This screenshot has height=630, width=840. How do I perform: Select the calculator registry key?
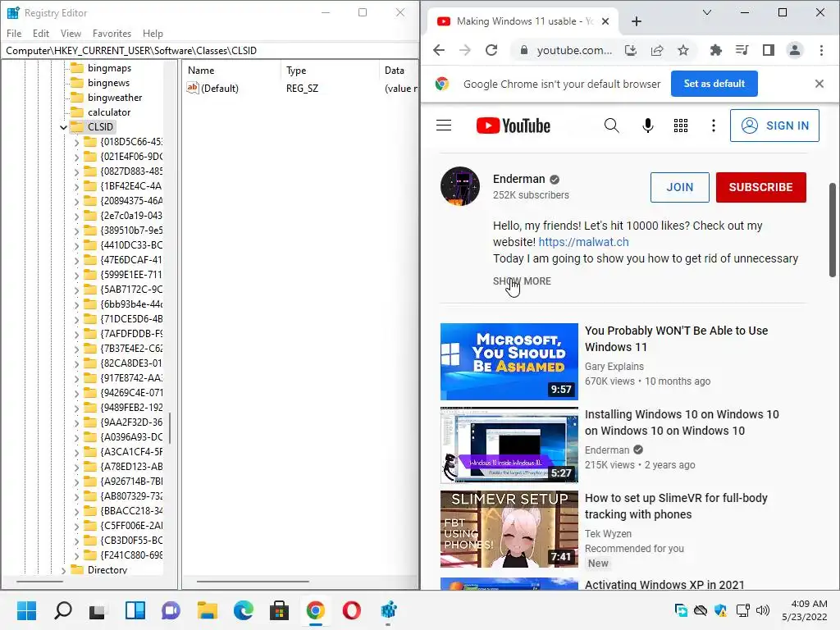coord(109,112)
